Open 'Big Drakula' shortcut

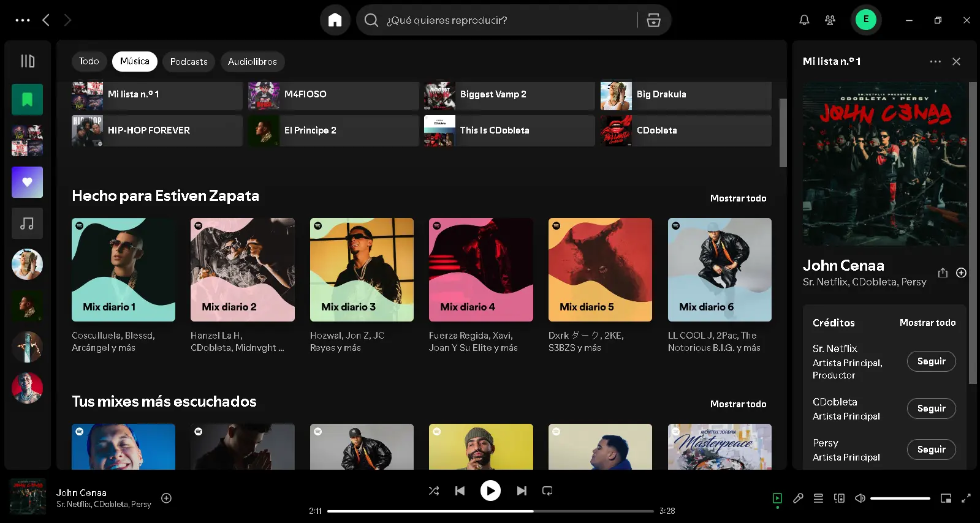(x=686, y=94)
